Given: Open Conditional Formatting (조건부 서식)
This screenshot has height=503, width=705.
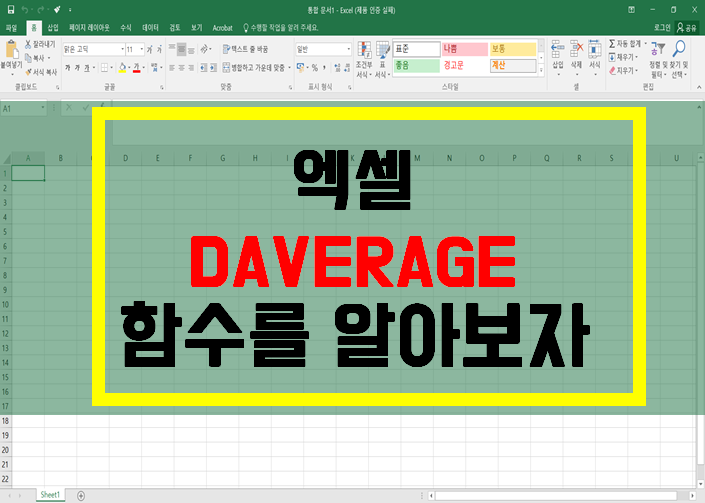Looking at the screenshot, I should (x=364, y=59).
